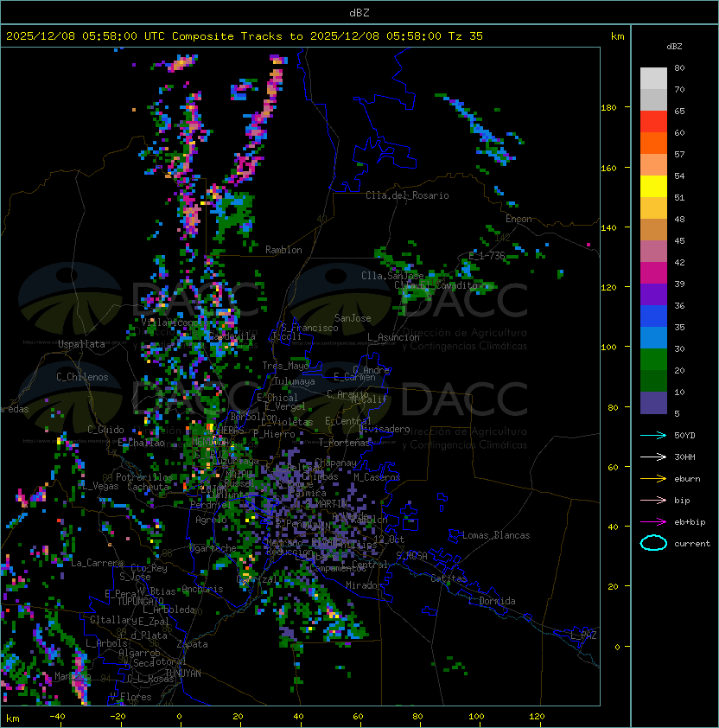Click the 'TUNUYAN' map label

[183, 674]
